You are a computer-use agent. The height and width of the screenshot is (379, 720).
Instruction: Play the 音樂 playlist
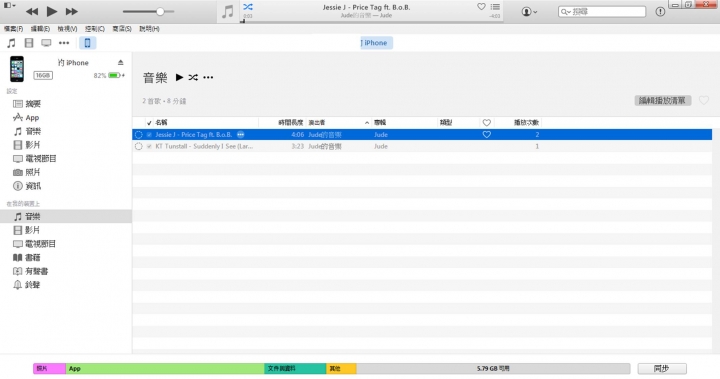(180, 77)
